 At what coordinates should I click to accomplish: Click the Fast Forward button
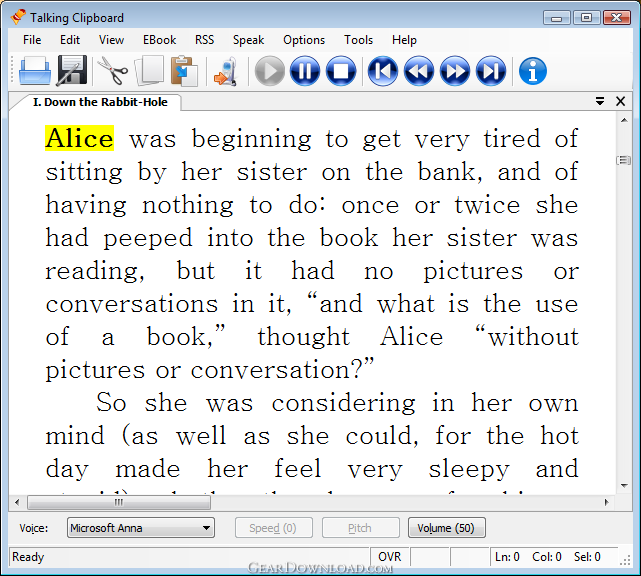pos(455,71)
